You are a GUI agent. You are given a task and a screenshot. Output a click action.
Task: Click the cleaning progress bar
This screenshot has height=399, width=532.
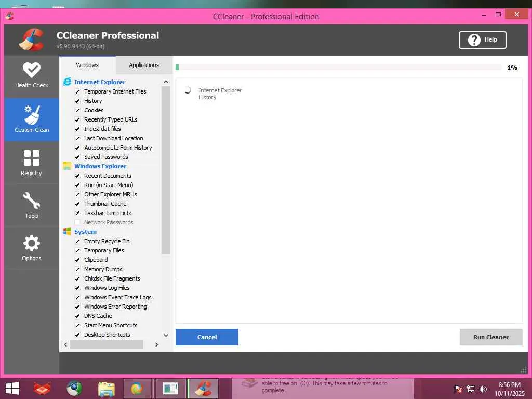click(x=338, y=67)
